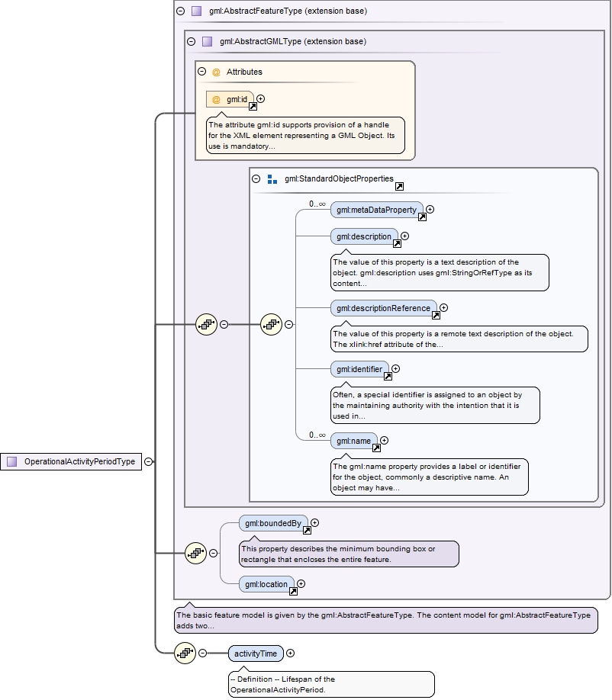Collapse the sequence containing gml:boundedBy
The image size is (612, 700).
(214, 553)
